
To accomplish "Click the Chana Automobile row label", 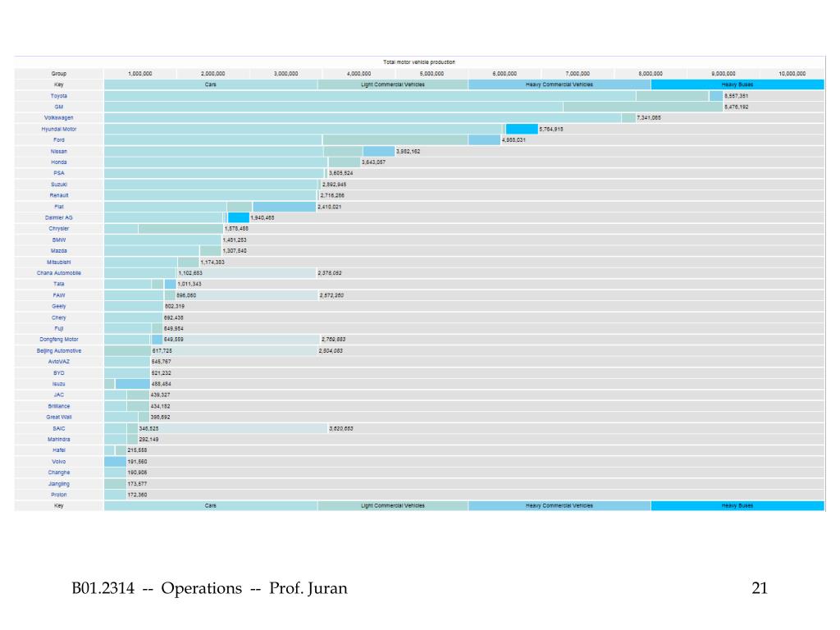I will pos(59,273).
